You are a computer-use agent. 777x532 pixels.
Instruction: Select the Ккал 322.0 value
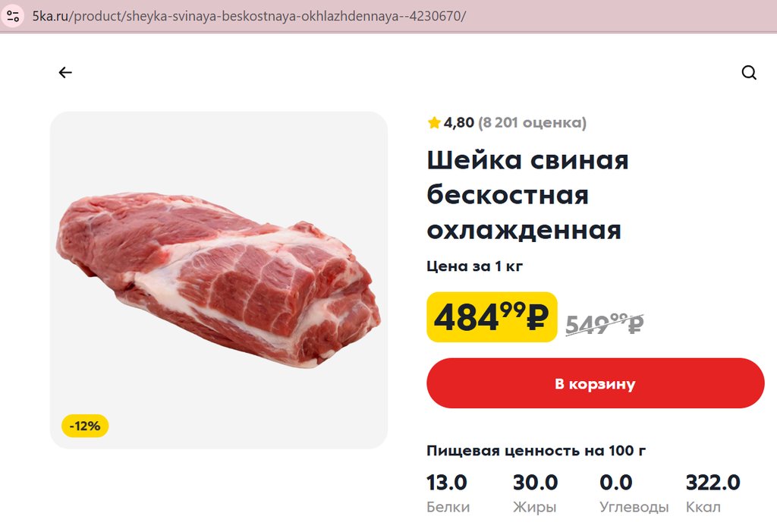pyautogui.click(x=713, y=483)
